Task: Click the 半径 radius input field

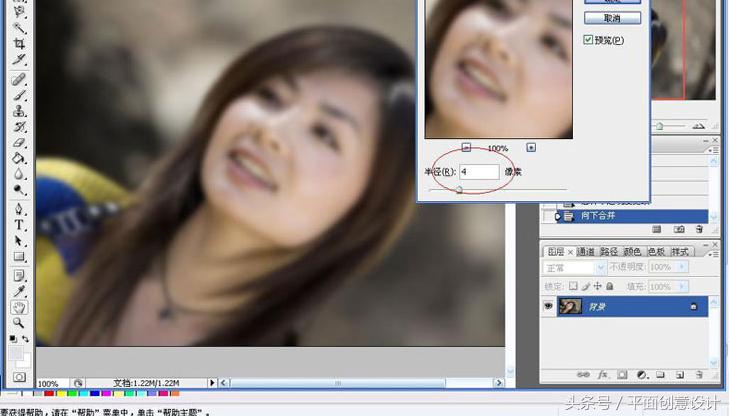Action: click(x=479, y=172)
